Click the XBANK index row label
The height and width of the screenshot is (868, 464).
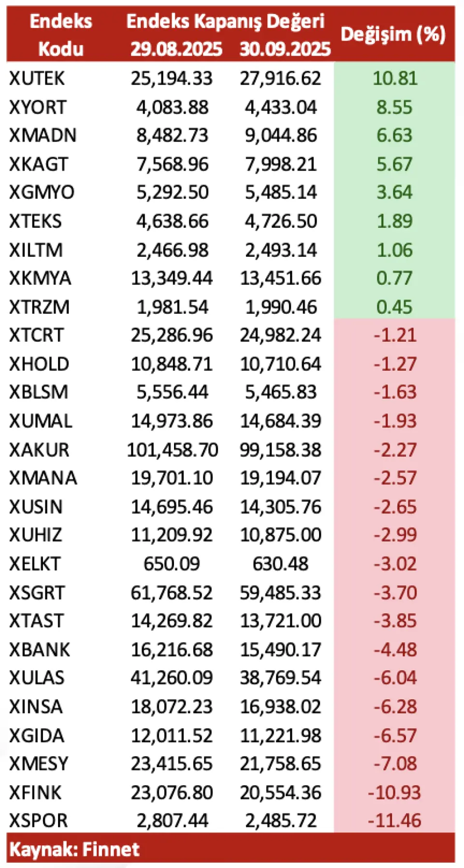tap(40, 650)
